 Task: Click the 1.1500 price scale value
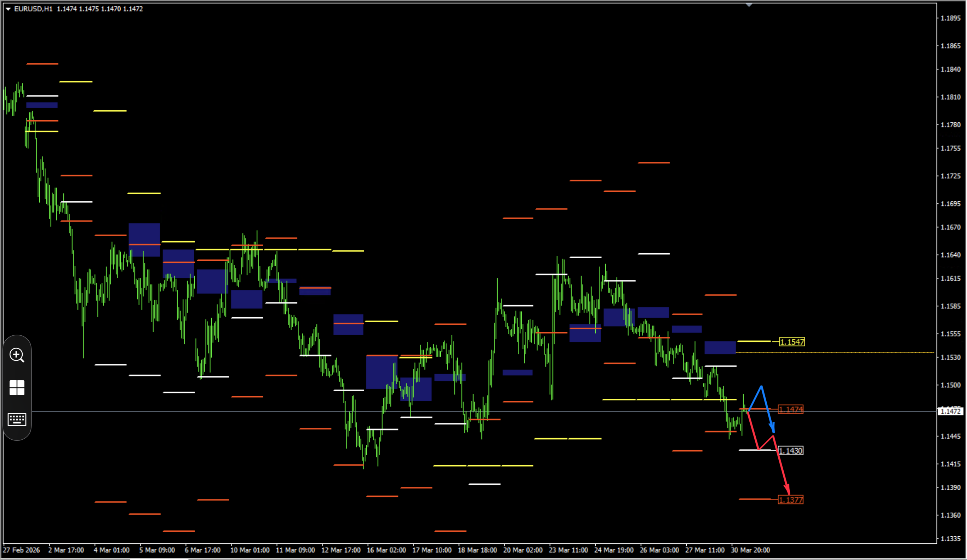click(x=950, y=385)
